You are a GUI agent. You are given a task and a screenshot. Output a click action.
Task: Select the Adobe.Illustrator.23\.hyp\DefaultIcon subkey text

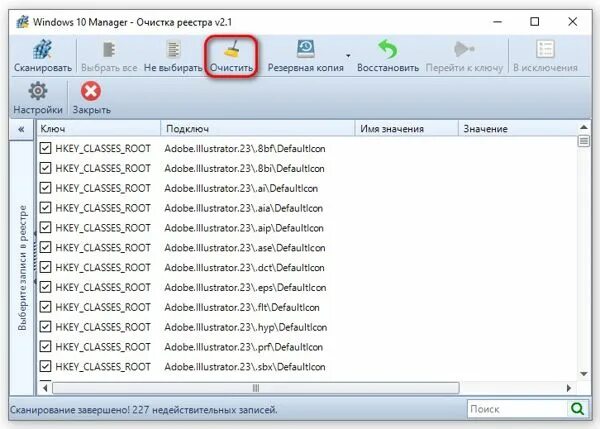tap(246, 327)
